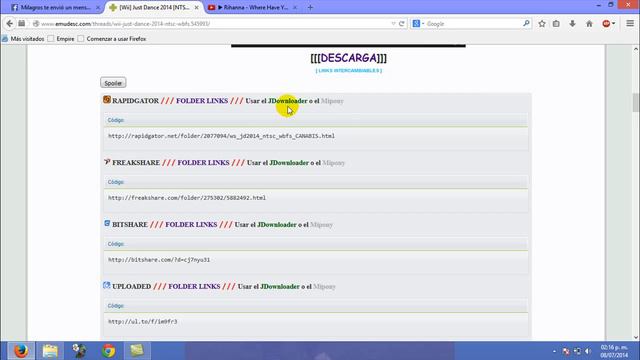This screenshot has height=360, width=640.
Task: Click the Uploaded host icon
Action: point(107,285)
